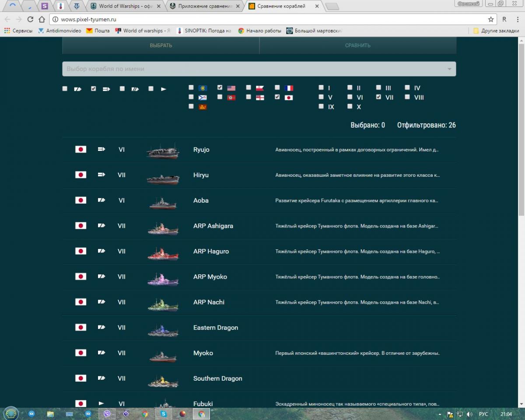Switch to the ВЫБРАТЬ tab
This screenshot has height=420, width=525.
(x=161, y=45)
